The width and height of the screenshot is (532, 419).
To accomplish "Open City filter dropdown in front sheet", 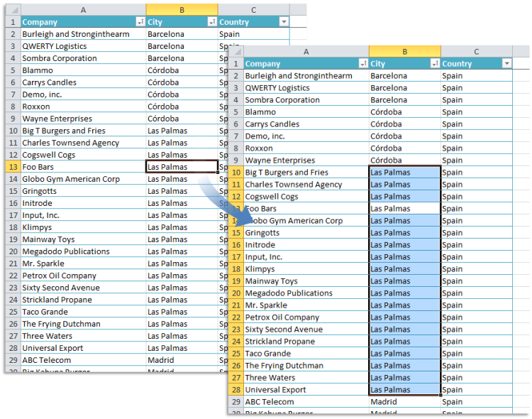I will pyautogui.click(x=435, y=63).
